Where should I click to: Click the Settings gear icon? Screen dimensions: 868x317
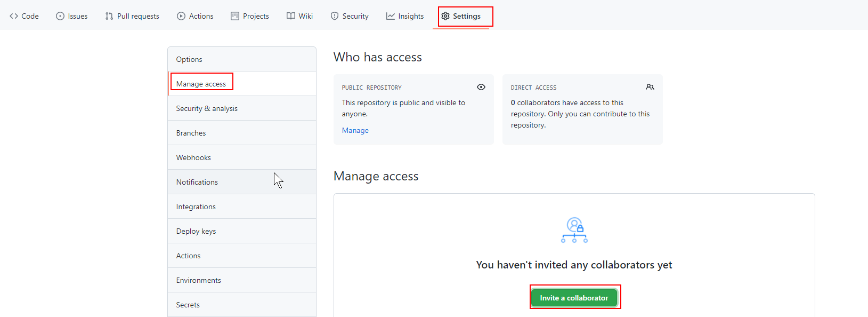(445, 16)
